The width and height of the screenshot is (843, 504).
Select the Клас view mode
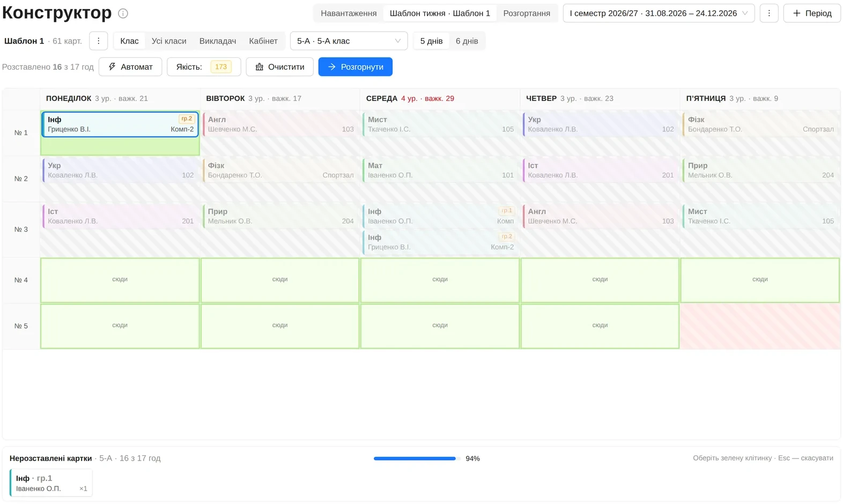pos(129,41)
